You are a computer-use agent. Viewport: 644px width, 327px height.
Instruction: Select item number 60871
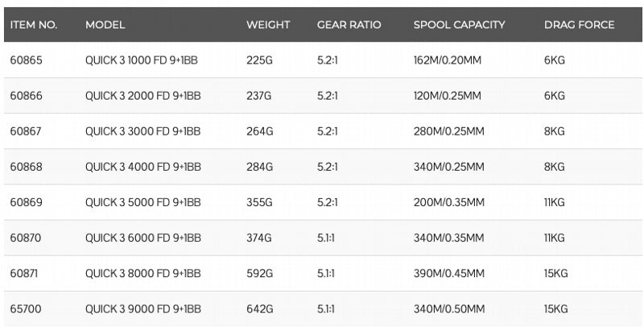click(x=25, y=274)
